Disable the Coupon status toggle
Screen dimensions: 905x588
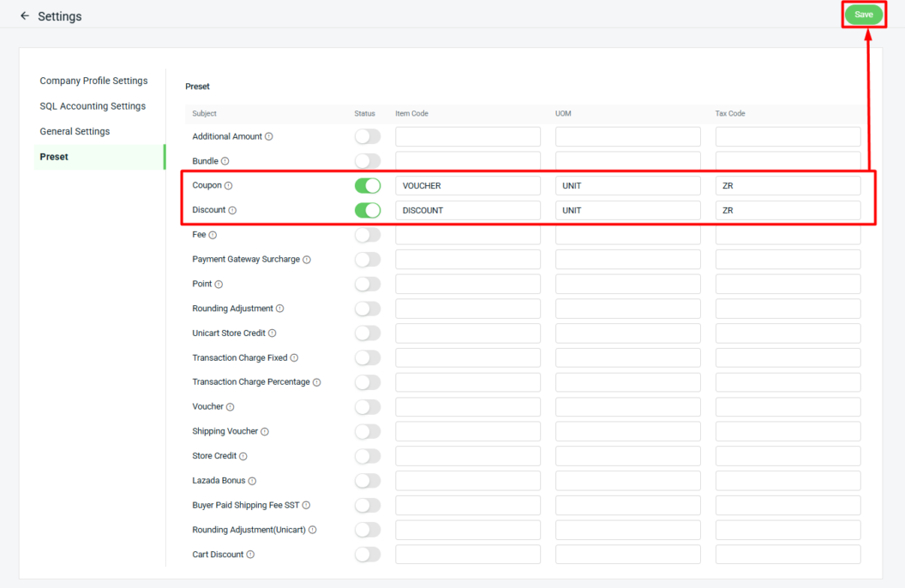pyautogui.click(x=368, y=186)
